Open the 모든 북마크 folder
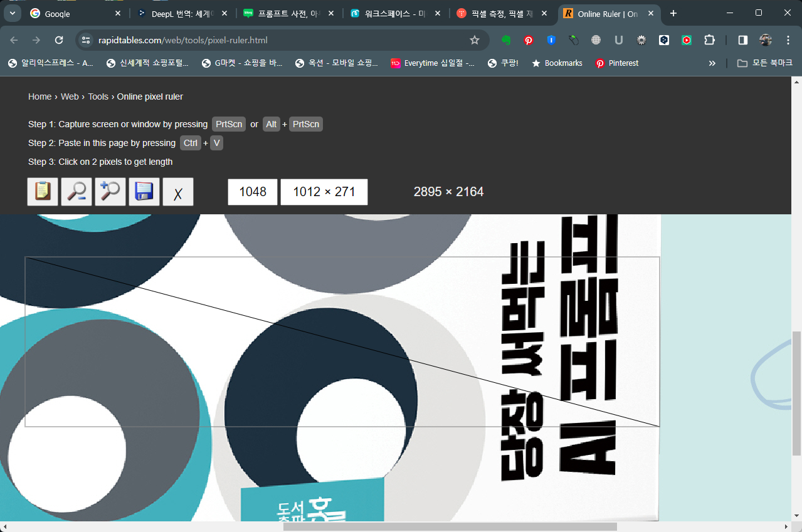This screenshot has height=532, width=802. [x=765, y=63]
